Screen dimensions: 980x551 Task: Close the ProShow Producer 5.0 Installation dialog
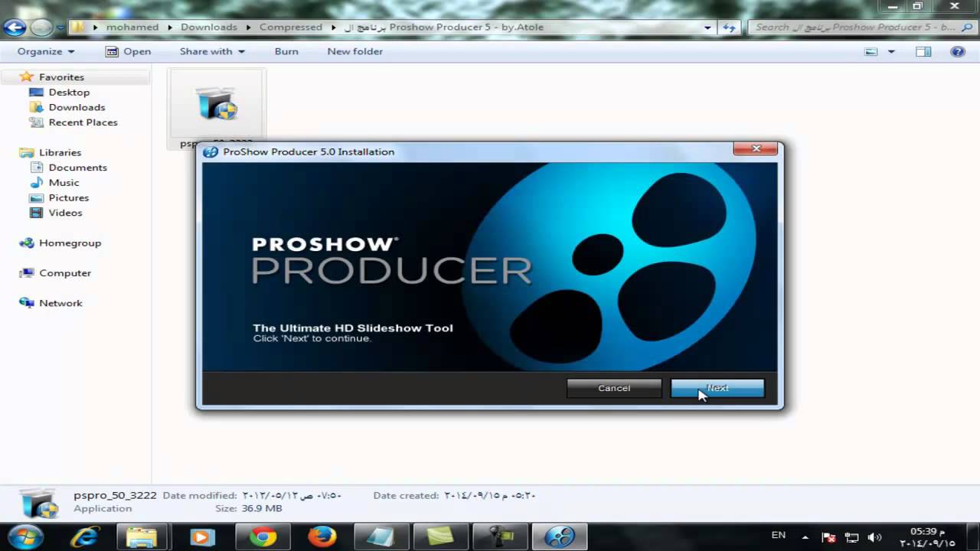click(756, 148)
